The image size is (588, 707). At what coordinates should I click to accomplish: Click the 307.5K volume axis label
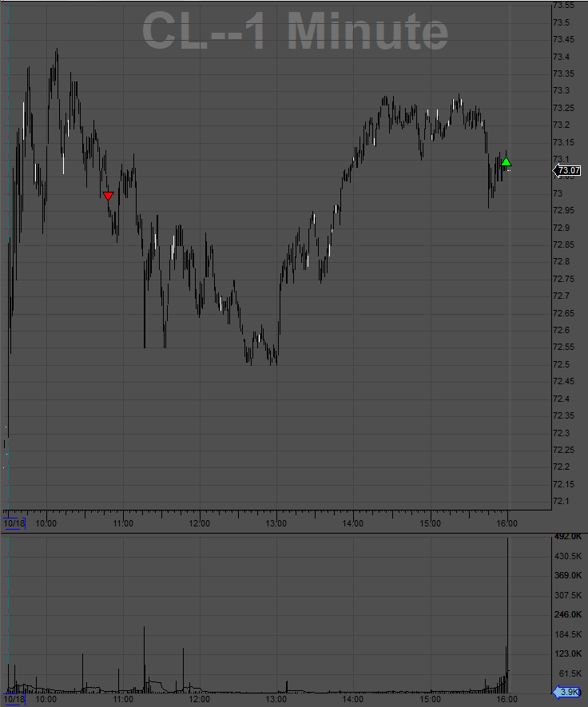pyautogui.click(x=568, y=595)
